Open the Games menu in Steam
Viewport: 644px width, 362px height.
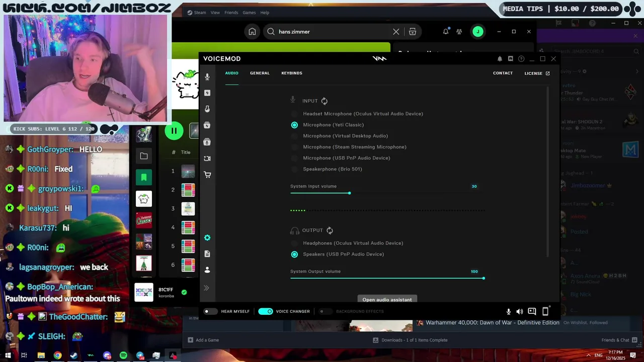(249, 13)
